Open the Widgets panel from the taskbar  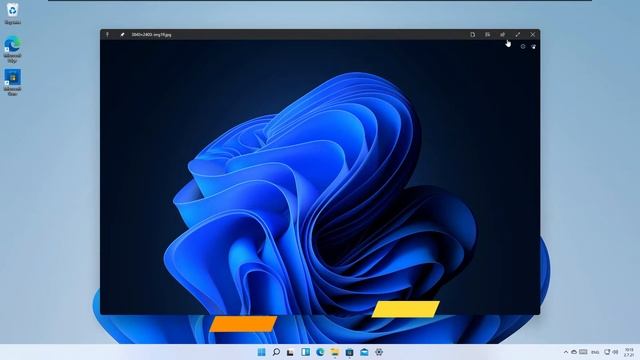pos(305,352)
